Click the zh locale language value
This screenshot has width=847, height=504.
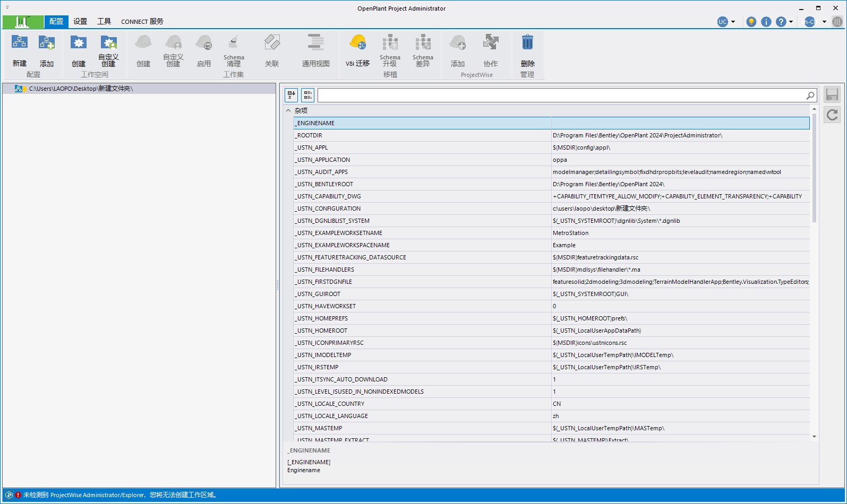pyautogui.click(x=681, y=416)
